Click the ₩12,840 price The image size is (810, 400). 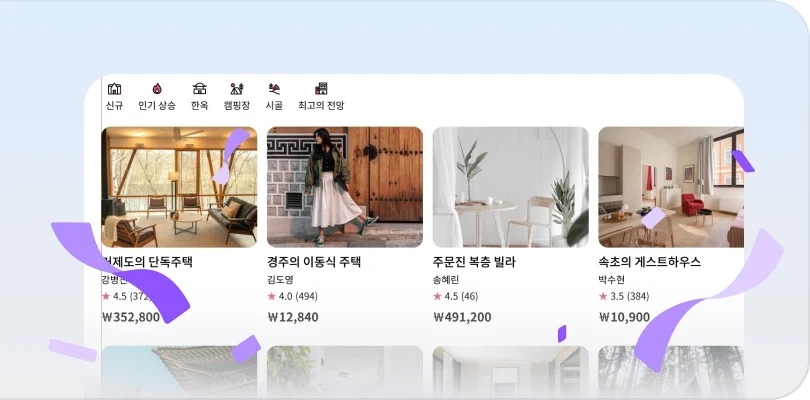(x=293, y=317)
